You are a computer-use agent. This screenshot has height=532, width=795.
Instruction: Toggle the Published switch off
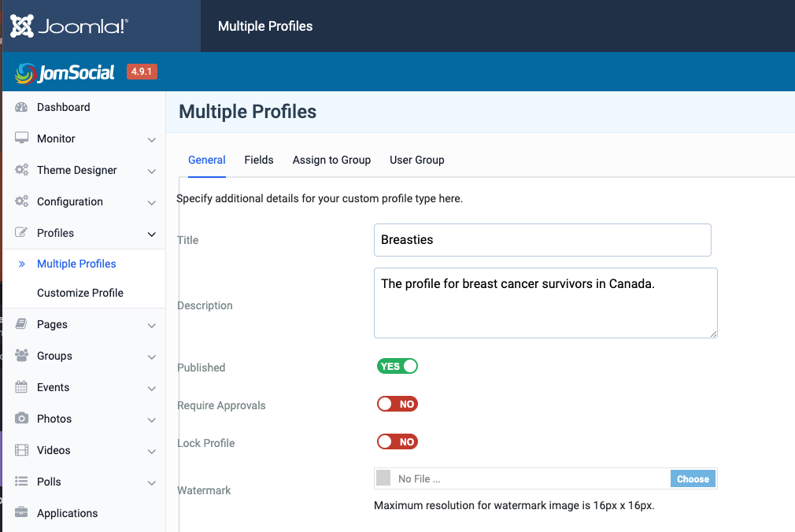point(397,366)
